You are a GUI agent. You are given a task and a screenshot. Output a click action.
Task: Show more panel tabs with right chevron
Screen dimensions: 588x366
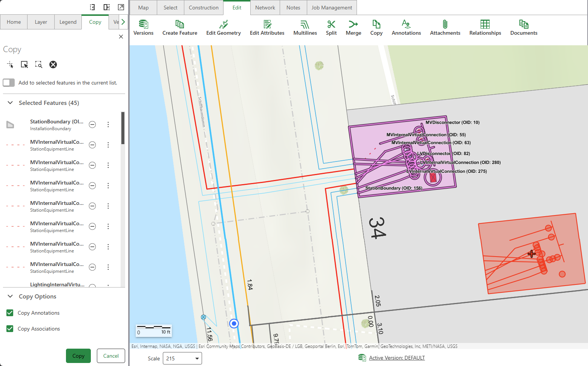coord(123,22)
